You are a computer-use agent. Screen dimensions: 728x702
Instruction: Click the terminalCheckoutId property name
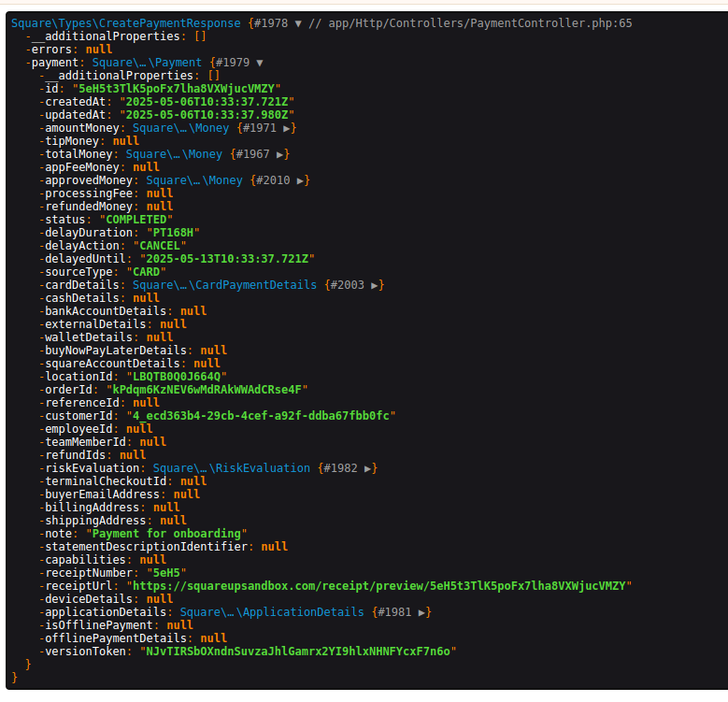106,481
